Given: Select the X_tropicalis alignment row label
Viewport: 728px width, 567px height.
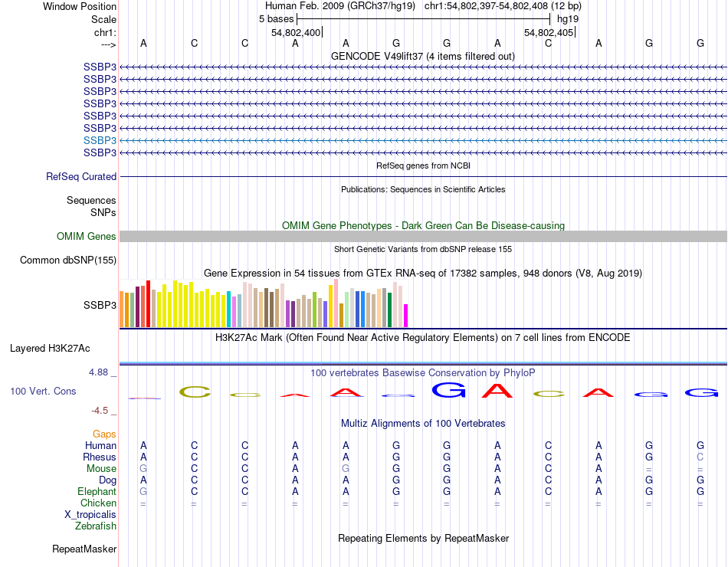Looking at the screenshot, I should [x=90, y=515].
